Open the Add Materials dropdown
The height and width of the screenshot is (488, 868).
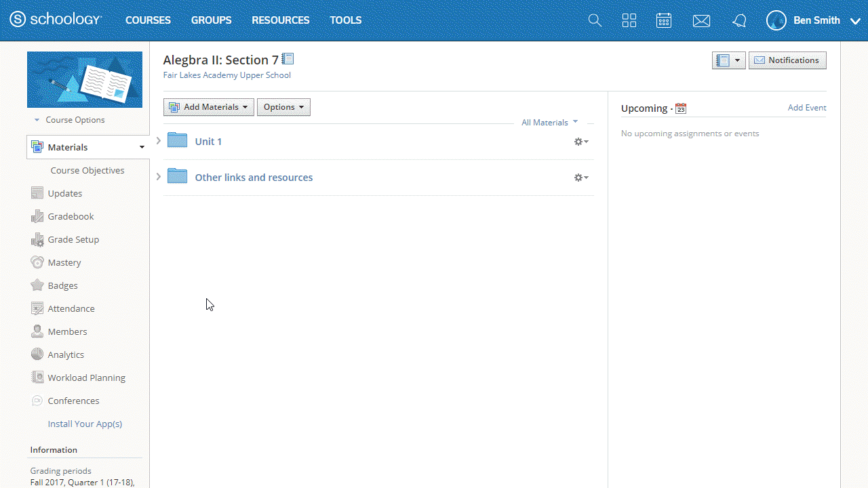click(209, 107)
